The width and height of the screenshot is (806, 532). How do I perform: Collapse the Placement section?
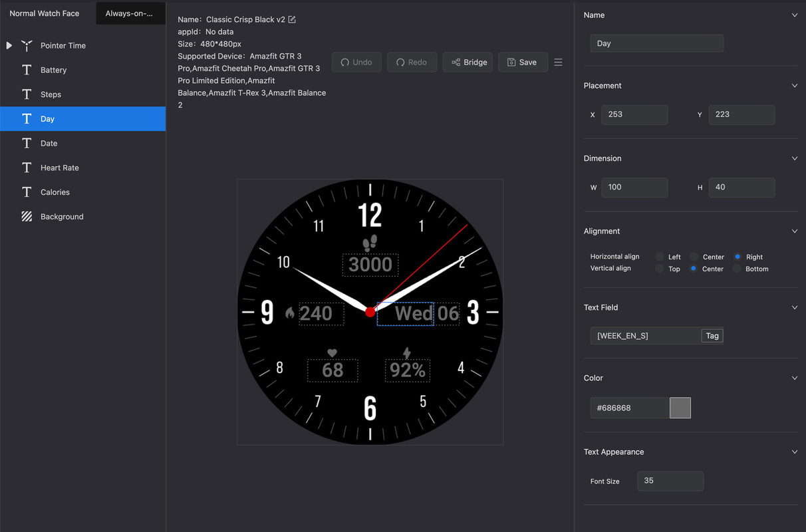point(794,86)
